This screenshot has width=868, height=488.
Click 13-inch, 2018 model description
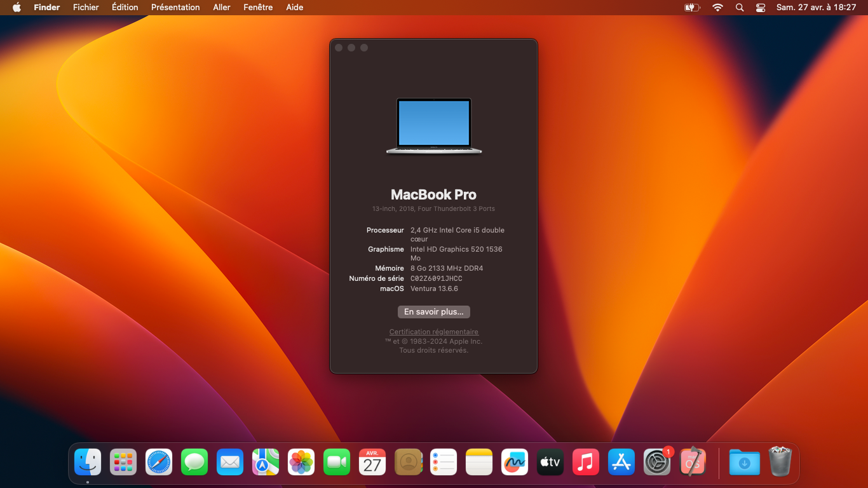[x=433, y=208]
